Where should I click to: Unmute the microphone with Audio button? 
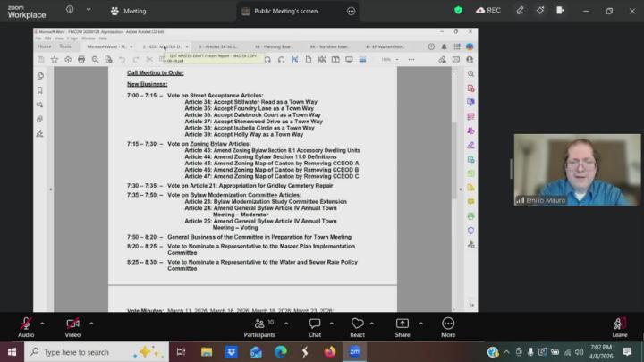coord(26,325)
